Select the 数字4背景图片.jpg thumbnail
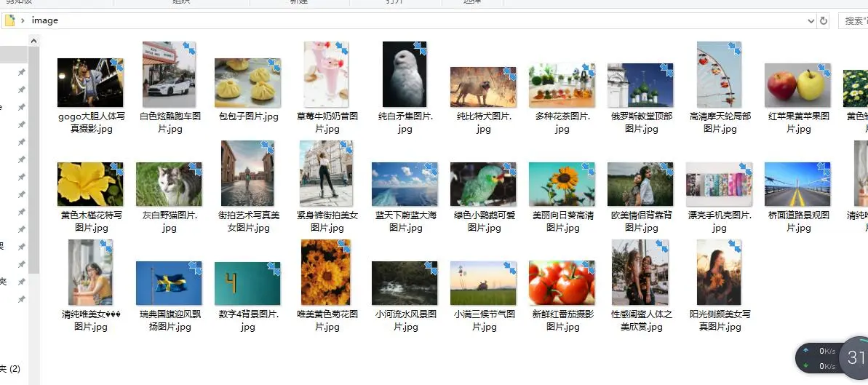This screenshot has width=868, height=385. pos(247,284)
